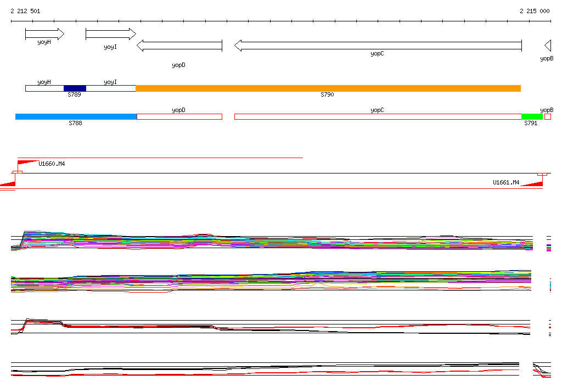Click the orange S790 segment bar
562x392 pixels.
[328, 88]
